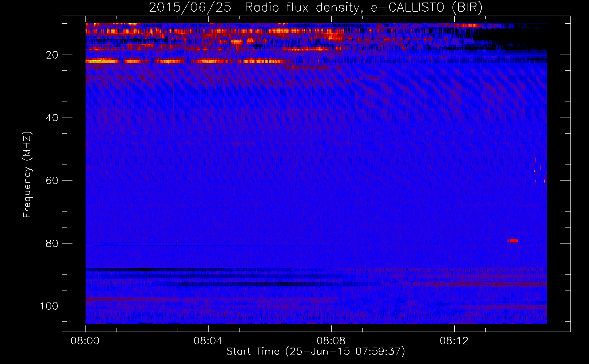Click the 'Start Time (25-Jun-15 07:59:37)' label
This screenshot has width=589, height=364.
point(316,352)
